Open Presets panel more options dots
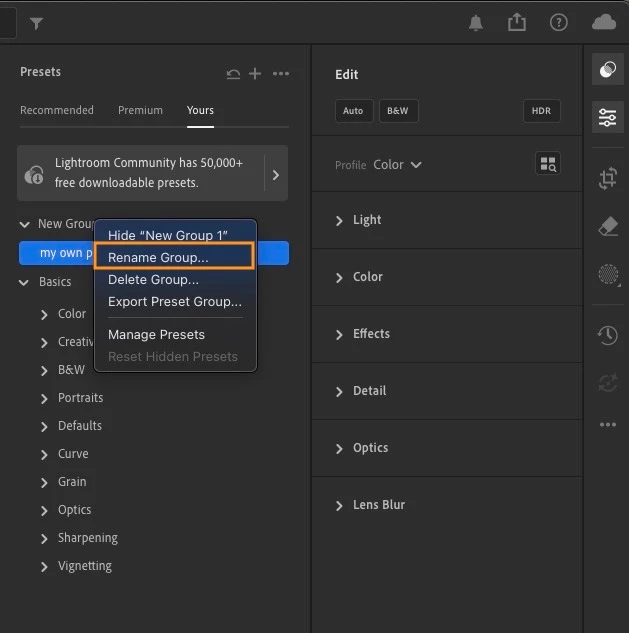The height and width of the screenshot is (633, 629). tap(281, 74)
